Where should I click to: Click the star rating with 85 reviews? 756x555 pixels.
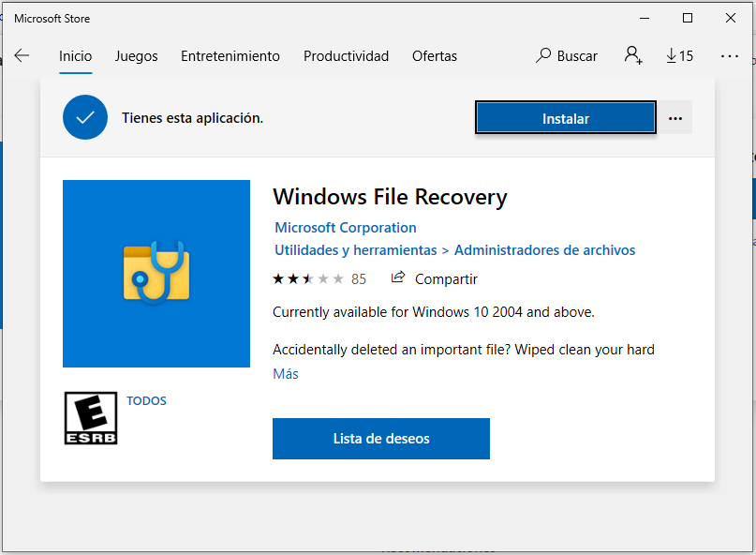[x=319, y=279]
